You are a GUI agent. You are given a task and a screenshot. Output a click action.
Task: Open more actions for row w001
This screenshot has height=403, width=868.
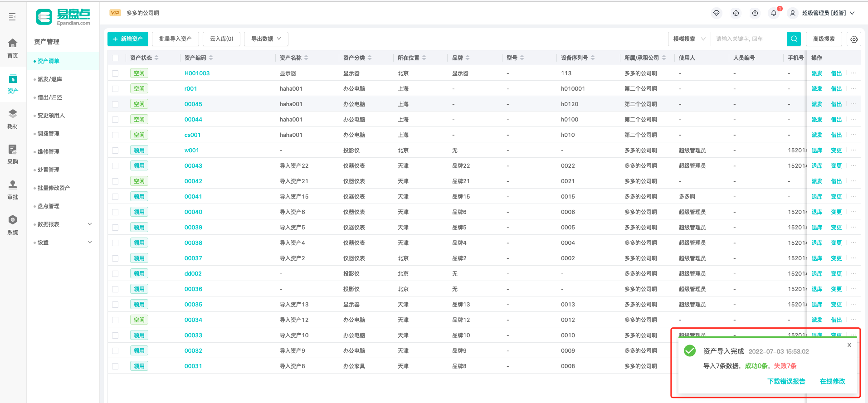coord(853,150)
